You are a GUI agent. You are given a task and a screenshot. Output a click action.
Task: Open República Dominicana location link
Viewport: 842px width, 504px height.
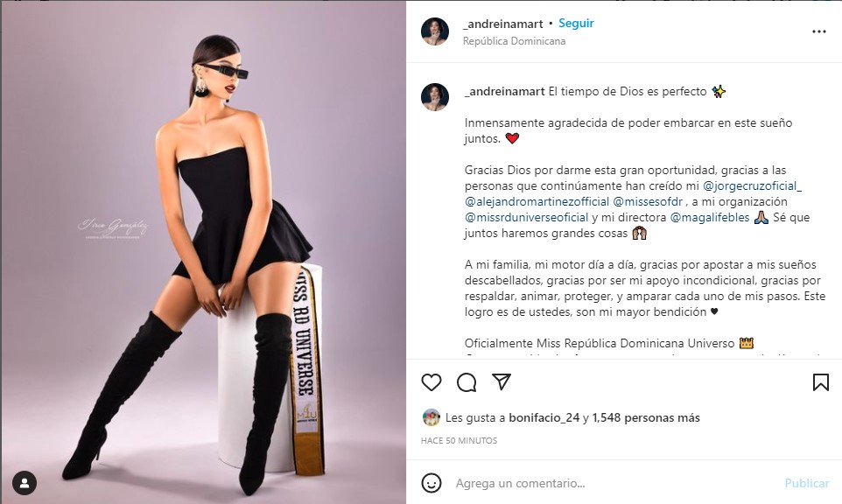(514, 41)
